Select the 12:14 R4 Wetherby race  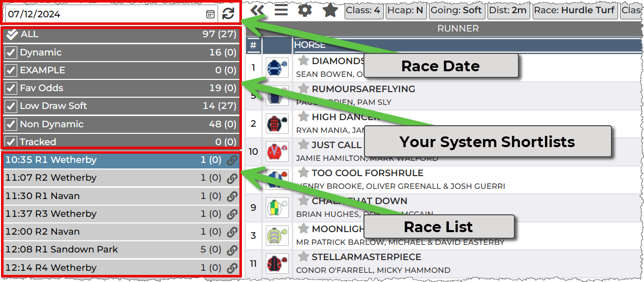coord(121,268)
